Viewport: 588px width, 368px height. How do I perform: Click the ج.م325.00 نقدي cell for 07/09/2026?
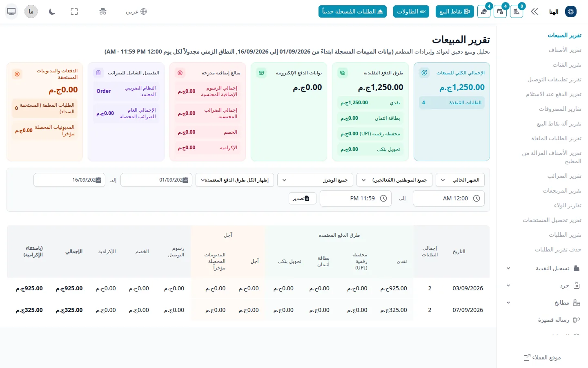pyautogui.click(x=394, y=310)
